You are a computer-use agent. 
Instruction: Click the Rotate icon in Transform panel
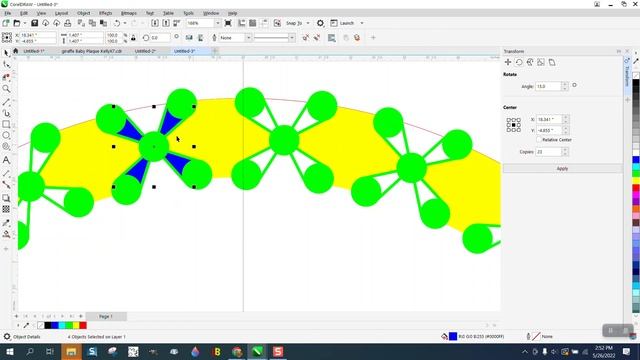pyautogui.click(x=519, y=62)
